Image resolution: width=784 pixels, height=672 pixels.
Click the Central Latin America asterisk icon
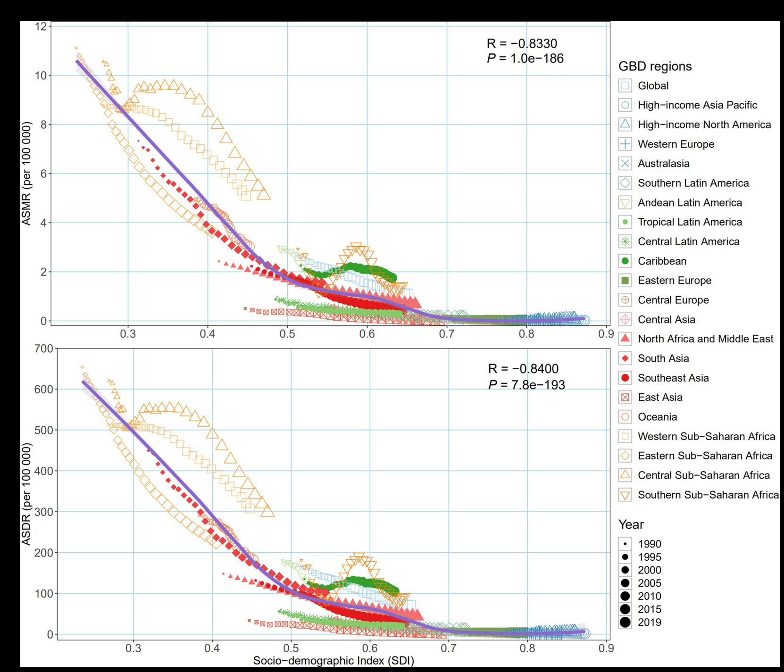625,241
